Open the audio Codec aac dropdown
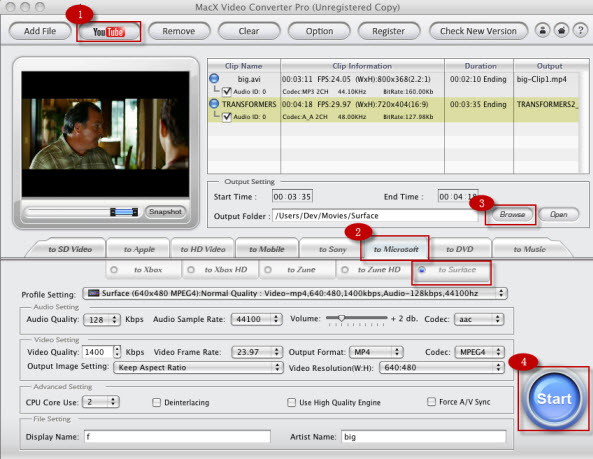Screen dimensions: 593x459 (x=479, y=319)
